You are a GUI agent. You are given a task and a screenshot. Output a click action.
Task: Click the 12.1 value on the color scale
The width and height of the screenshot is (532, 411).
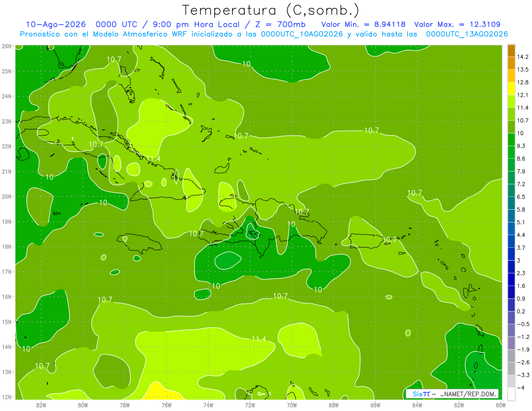(523, 95)
